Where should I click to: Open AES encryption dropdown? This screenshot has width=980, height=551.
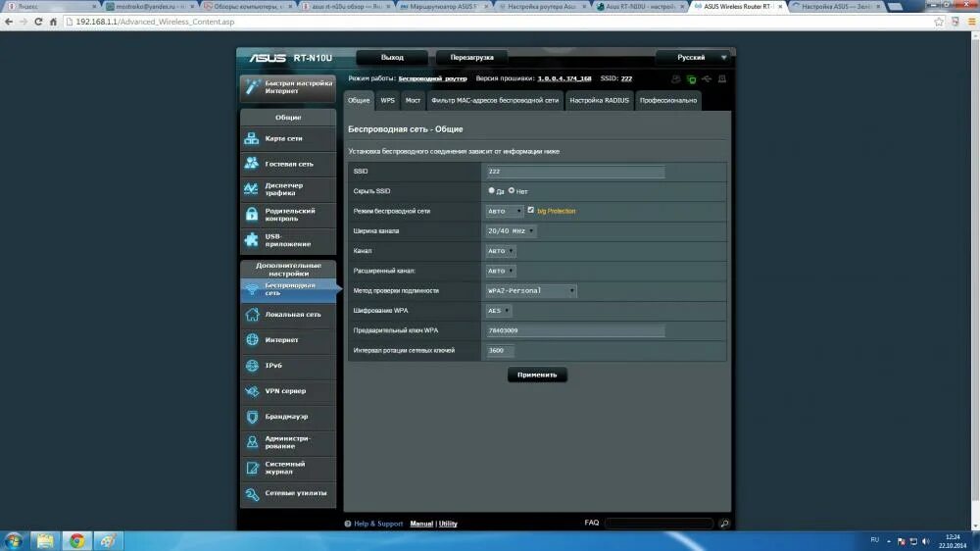click(499, 311)
